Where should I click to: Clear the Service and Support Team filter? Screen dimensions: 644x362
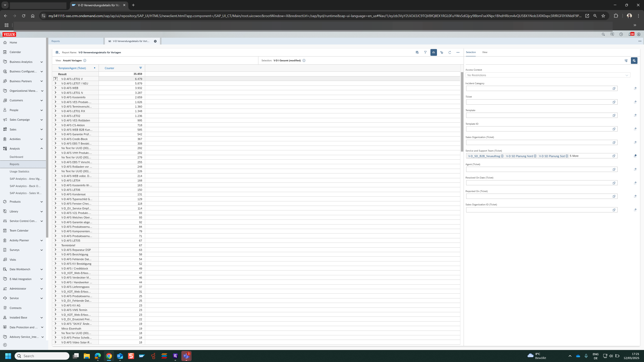tap(635, 156)
